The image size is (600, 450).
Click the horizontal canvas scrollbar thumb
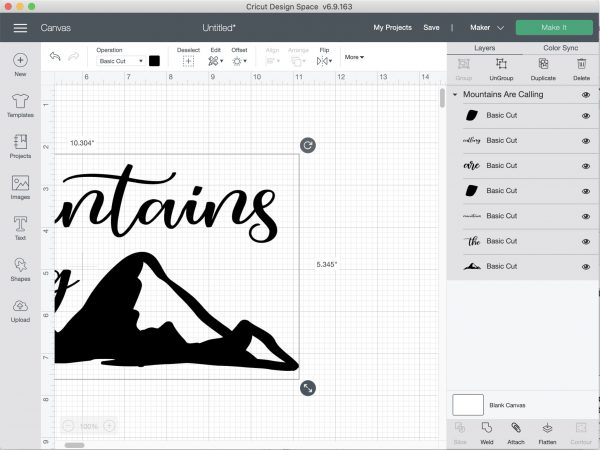point(74,445)
